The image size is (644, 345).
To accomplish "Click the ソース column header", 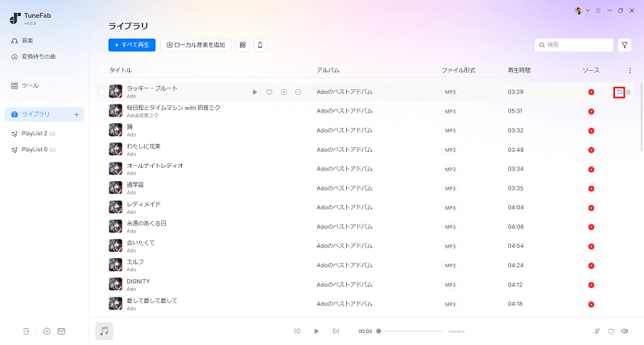I will pos(591,71).
